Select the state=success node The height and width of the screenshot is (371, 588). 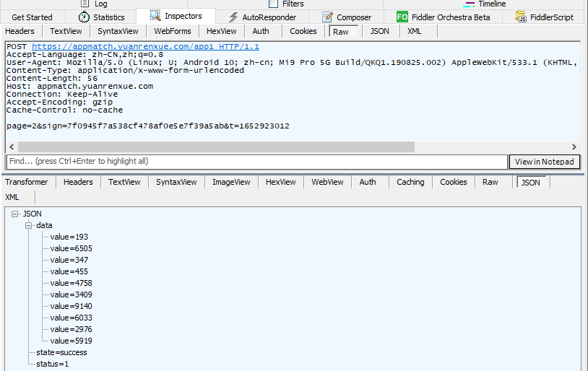pyautogui.click(x=61, y=353)
